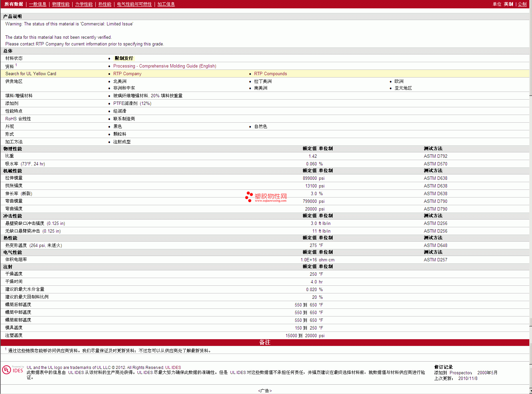Click RTP Compounds UL Yellow Card link
The image size is (532, 394).
point(270,74)
